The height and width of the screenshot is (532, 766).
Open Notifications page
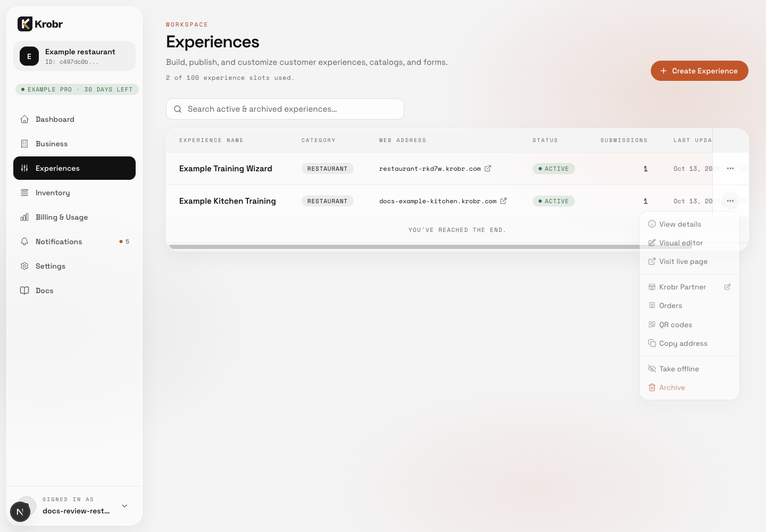coord(74,242)
